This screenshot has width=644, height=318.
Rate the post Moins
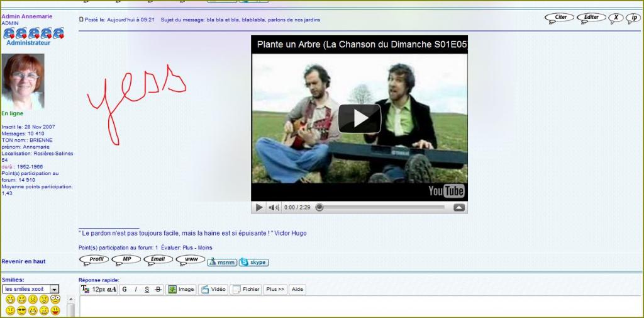pyautogui.click(x=205, y=247)
